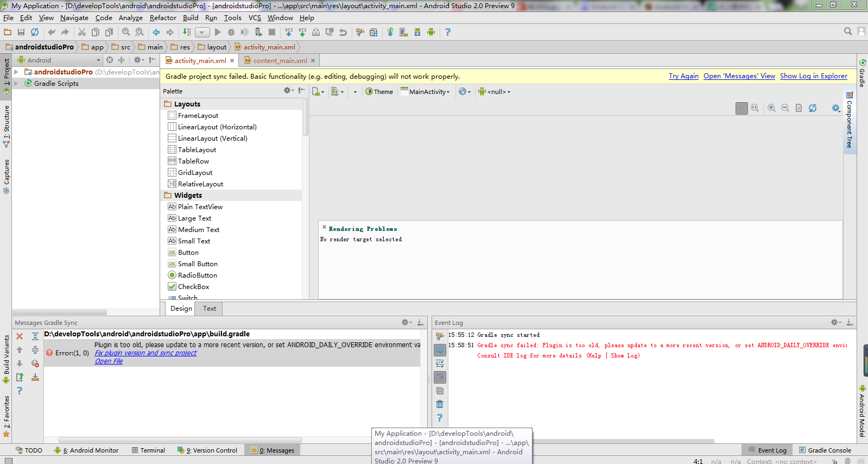This screenshot has height=464, width=868.
Task: Open the SDK Manager icon
Action: 417,32
